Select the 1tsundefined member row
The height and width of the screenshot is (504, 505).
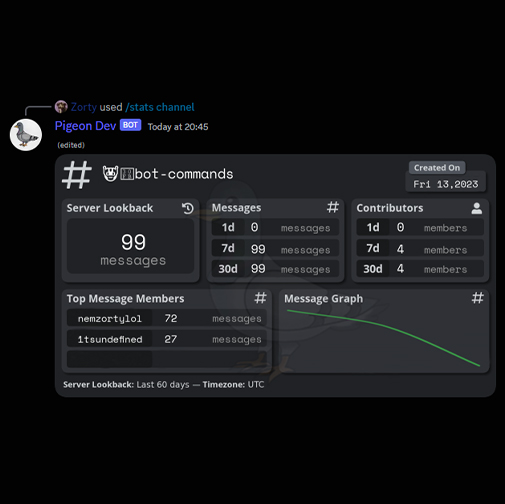[x=167, y=339]
